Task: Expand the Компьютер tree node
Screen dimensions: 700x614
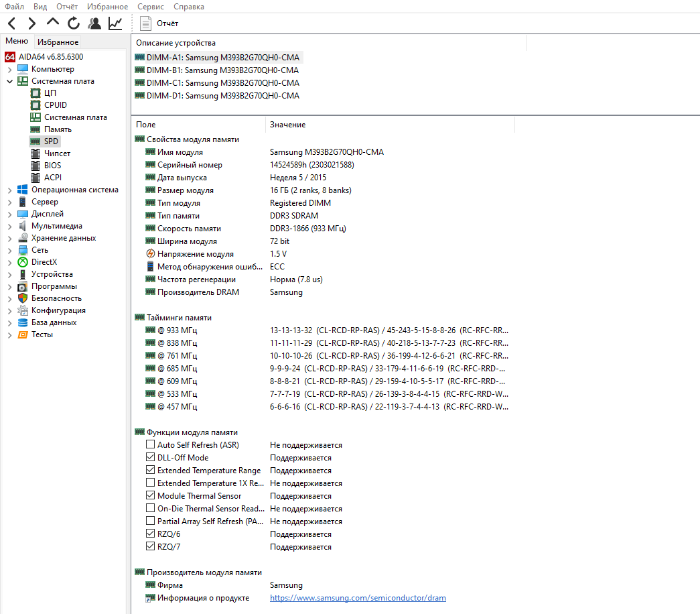Action: coord(10,69)
